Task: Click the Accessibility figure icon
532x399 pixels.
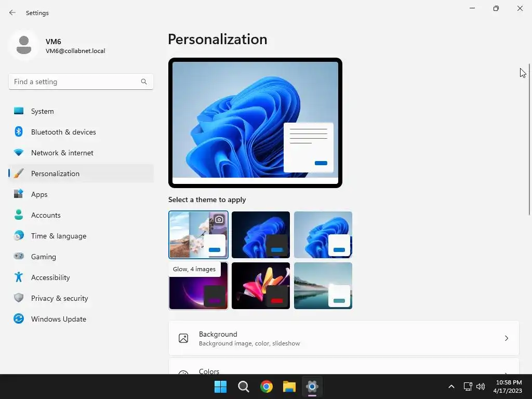Action: 19,277
